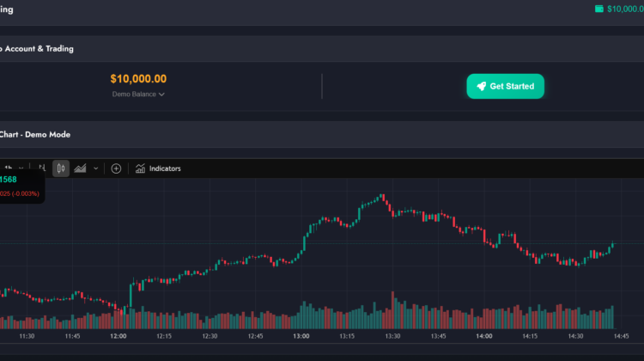Open the Indicators panel

click(158, 168)
